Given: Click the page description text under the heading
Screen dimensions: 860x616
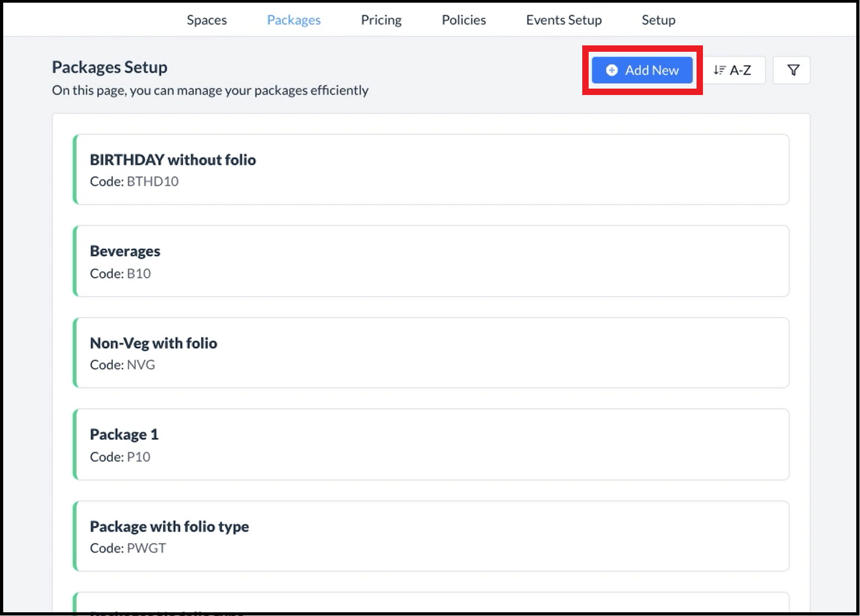Looking at the screenshot, I should click(210, 91).
